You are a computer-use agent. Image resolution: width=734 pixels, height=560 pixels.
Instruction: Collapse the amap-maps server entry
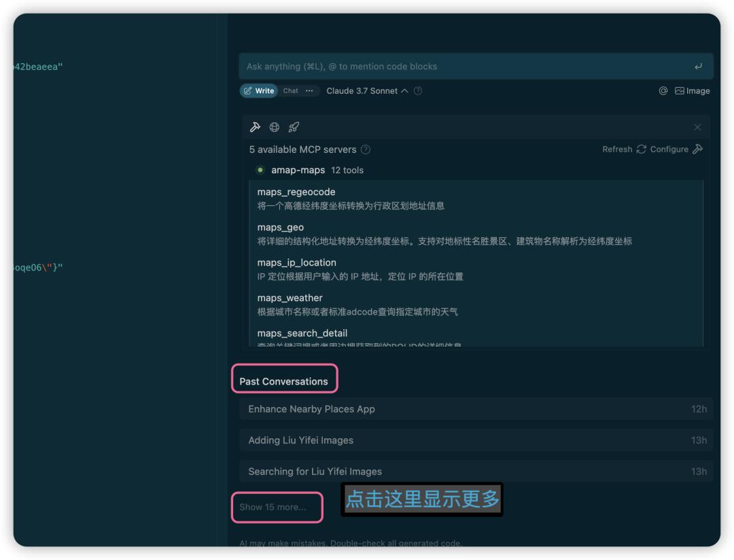(298, 170)
